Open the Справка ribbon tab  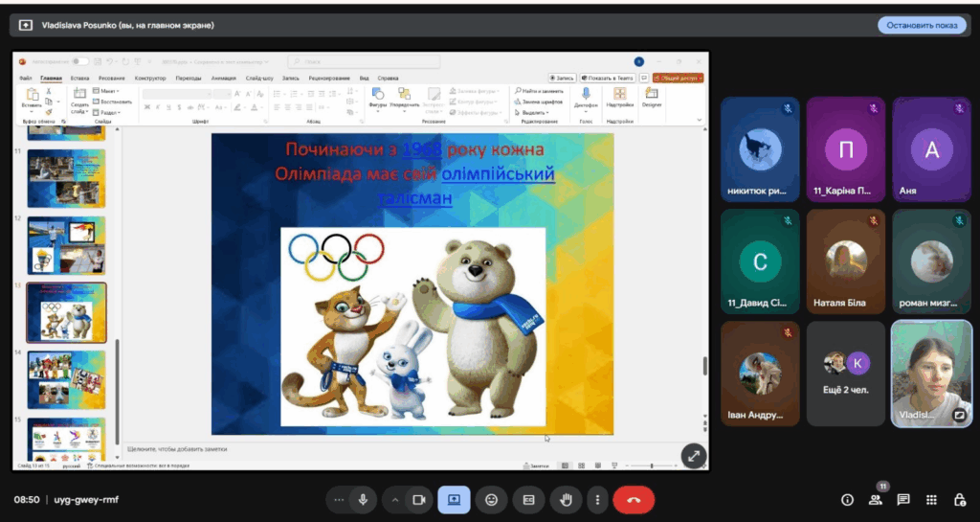[388, 79]
